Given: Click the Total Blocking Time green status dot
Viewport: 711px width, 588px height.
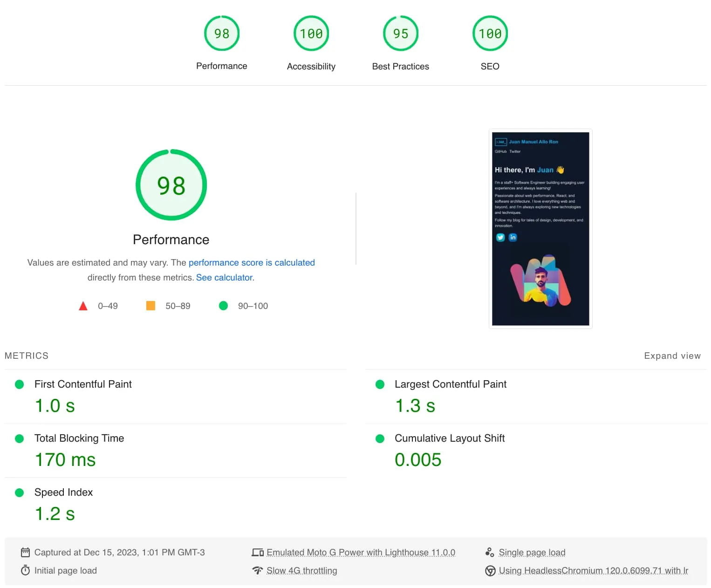Looking at the screenshot, I should point(20,438).
